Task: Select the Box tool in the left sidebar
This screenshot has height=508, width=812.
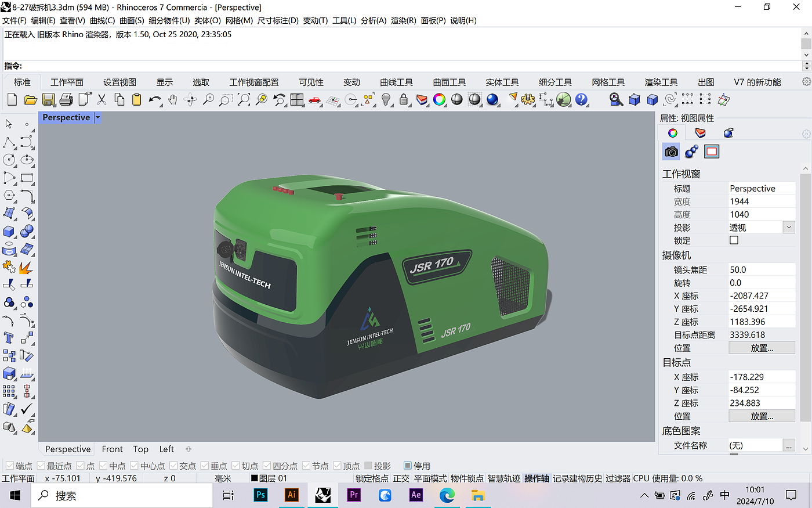Action: click(x=9, y=232)
